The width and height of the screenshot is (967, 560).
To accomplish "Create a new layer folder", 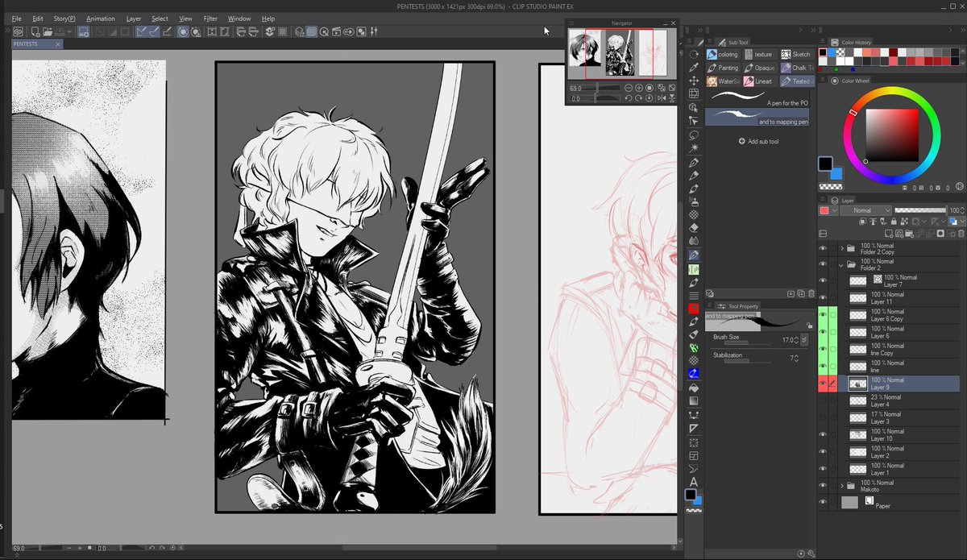I will pyautogui.click(x=909, y=234).
